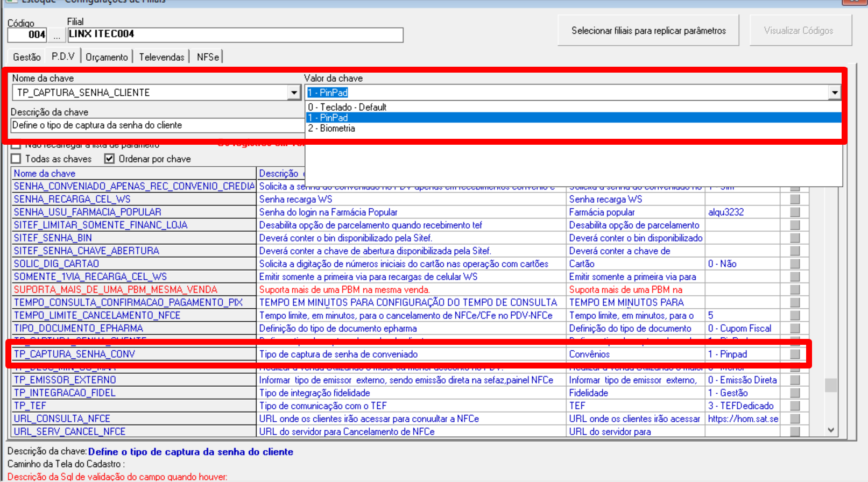Click value 3 - TEFDedicado cell
Image resolution: width=868 pixels, height=482 pixels.
coord(743,406)
